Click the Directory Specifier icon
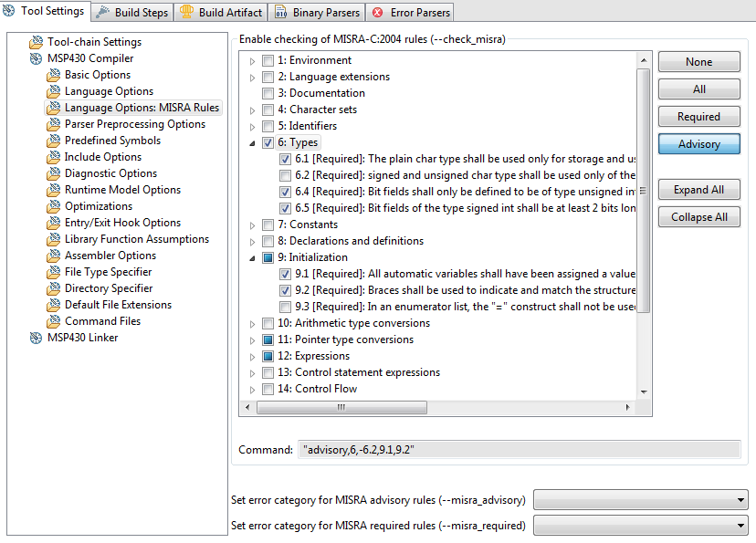Viewport: 756px width, 543px height. pos(54,288)
